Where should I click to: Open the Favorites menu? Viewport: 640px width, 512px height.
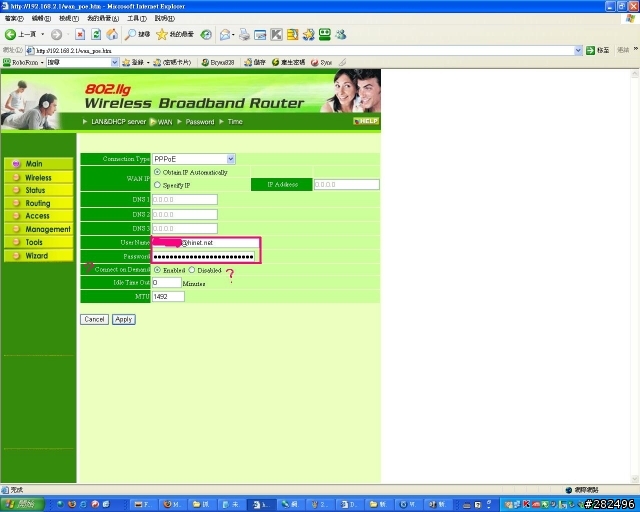[102, 18]
